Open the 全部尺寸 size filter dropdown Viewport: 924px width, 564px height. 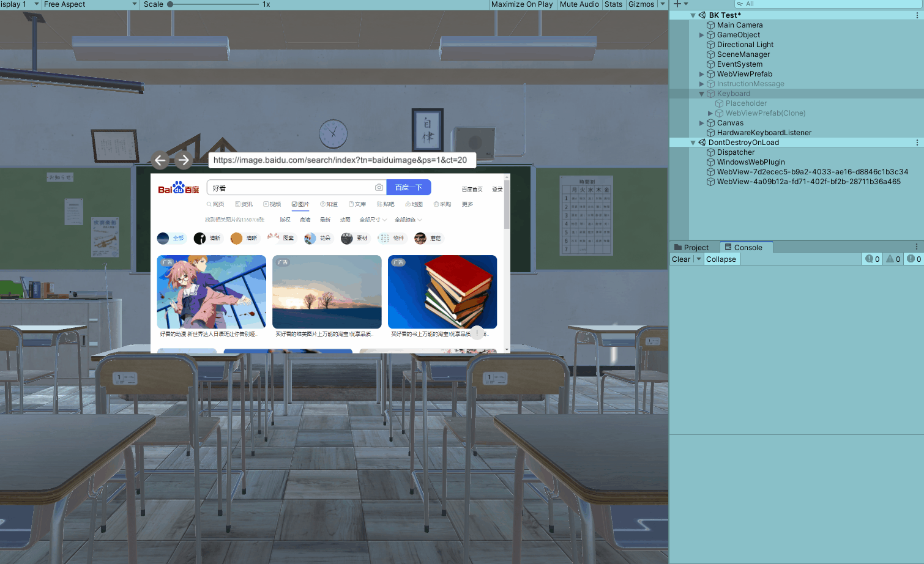(373, 220)
